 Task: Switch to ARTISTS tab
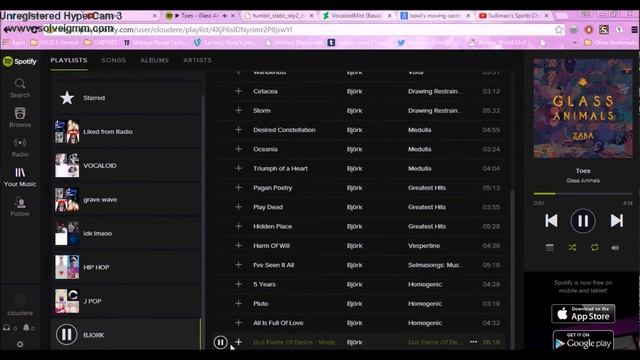tap(197, 60)
